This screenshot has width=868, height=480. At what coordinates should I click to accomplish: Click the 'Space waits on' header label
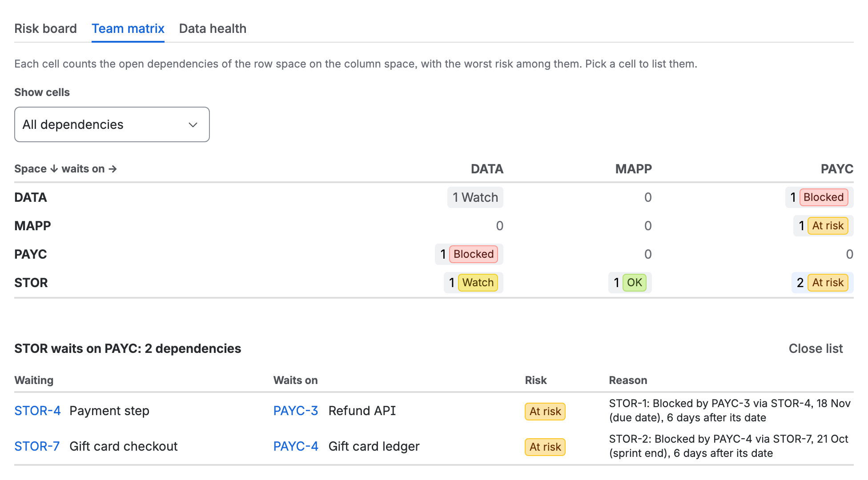[65, 169]
